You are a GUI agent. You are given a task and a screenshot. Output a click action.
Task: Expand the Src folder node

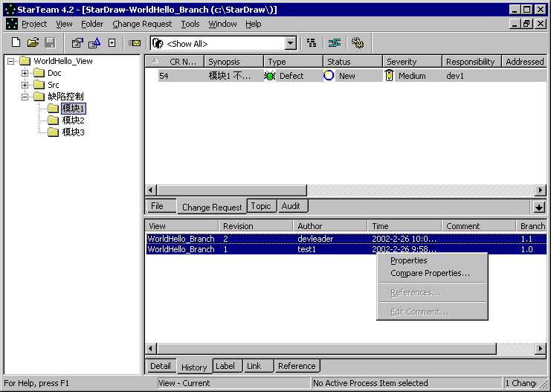click(25, 85)
